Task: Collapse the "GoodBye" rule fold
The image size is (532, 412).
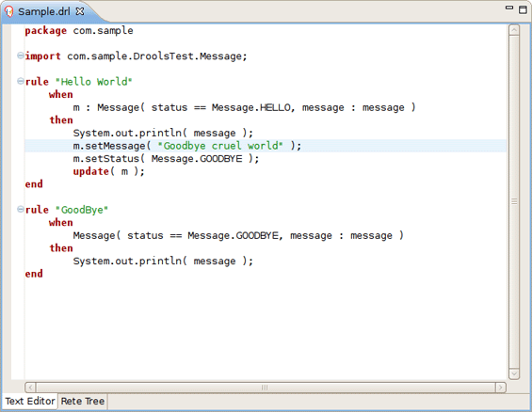Action: [21, 209]
